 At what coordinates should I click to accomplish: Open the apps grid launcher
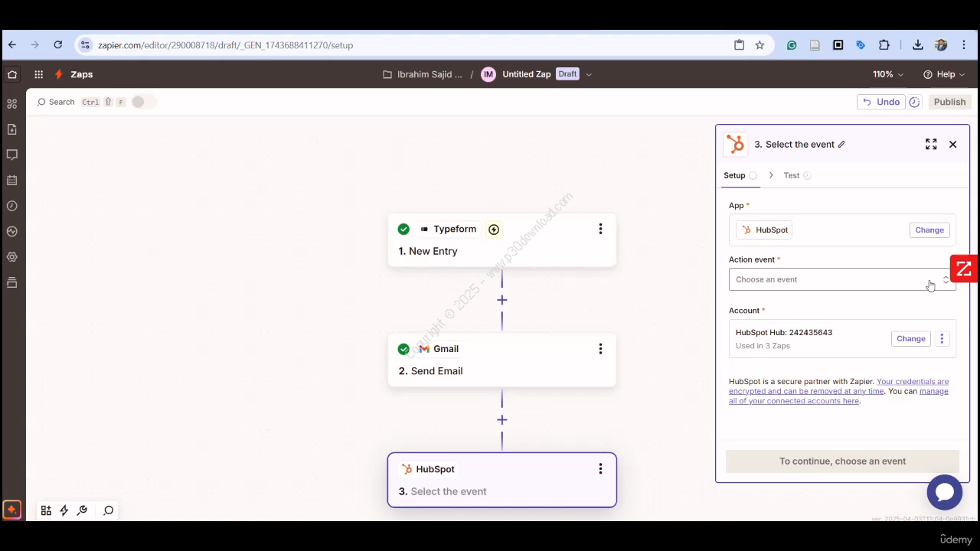coord(38,74)
